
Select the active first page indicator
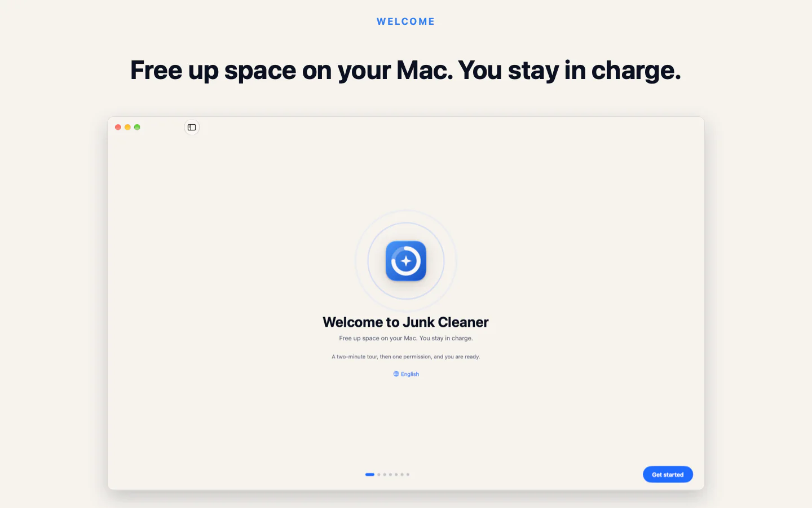coord(370,475)
